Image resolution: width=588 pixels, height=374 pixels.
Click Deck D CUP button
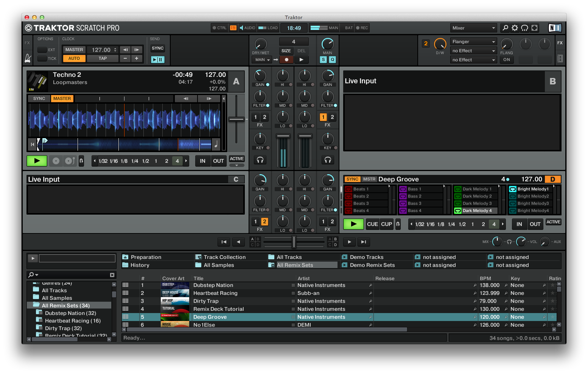pyautogui.click(x=386, y=224)
